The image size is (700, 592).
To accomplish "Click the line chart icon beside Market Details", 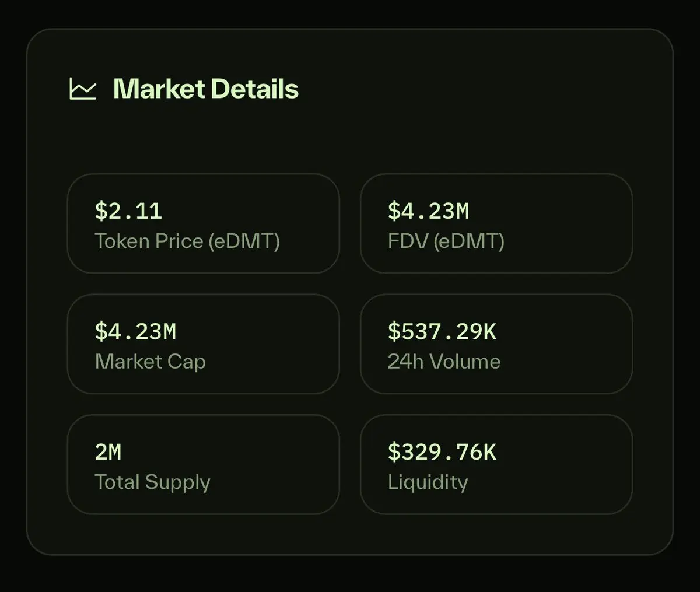I will click(83, 89).
